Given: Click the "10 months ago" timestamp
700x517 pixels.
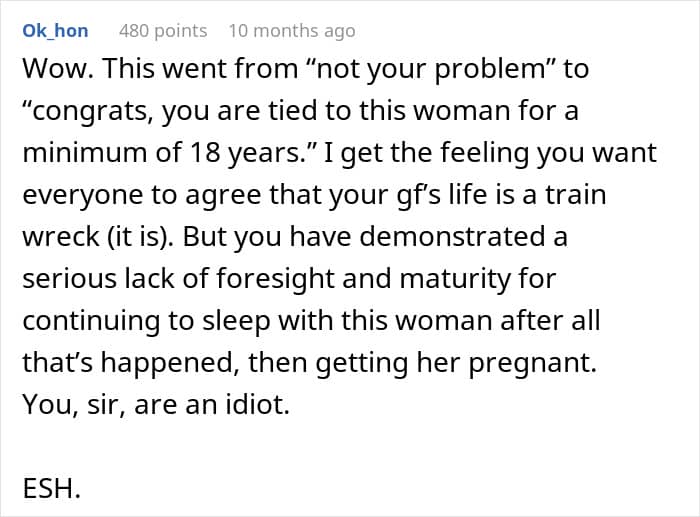Looking at the screenshot, I should tap(291, 31).
